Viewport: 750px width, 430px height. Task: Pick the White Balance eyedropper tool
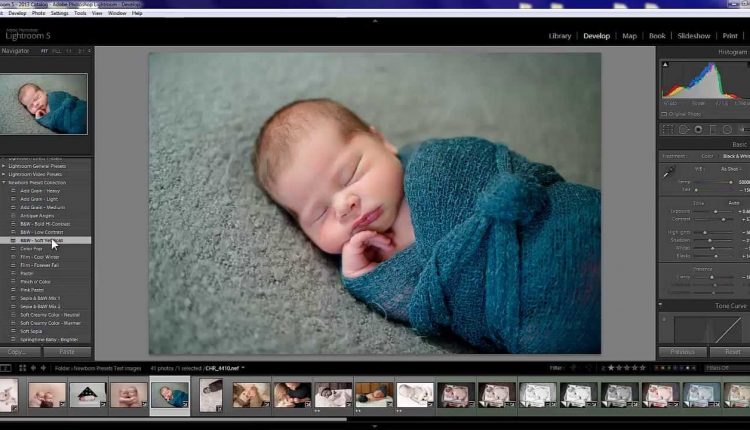click(x=669, y=172)
